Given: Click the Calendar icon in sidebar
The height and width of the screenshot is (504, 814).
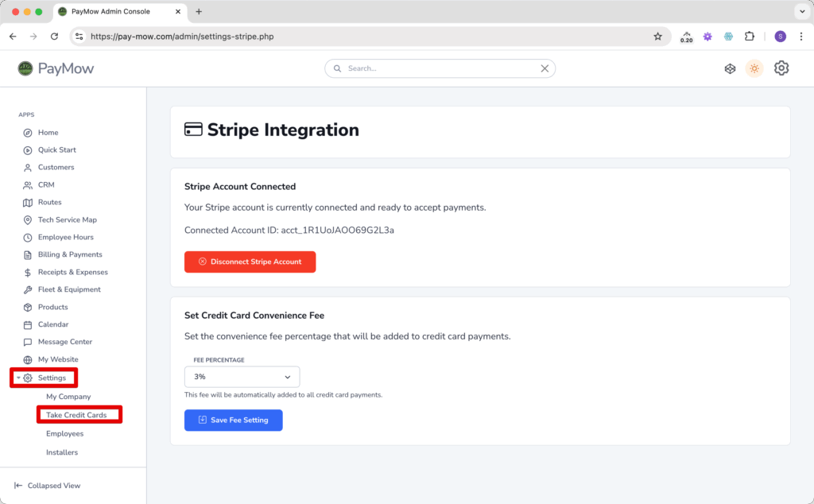Looking at the screenshot, I should pyautogui.click(x=28, y=325).
